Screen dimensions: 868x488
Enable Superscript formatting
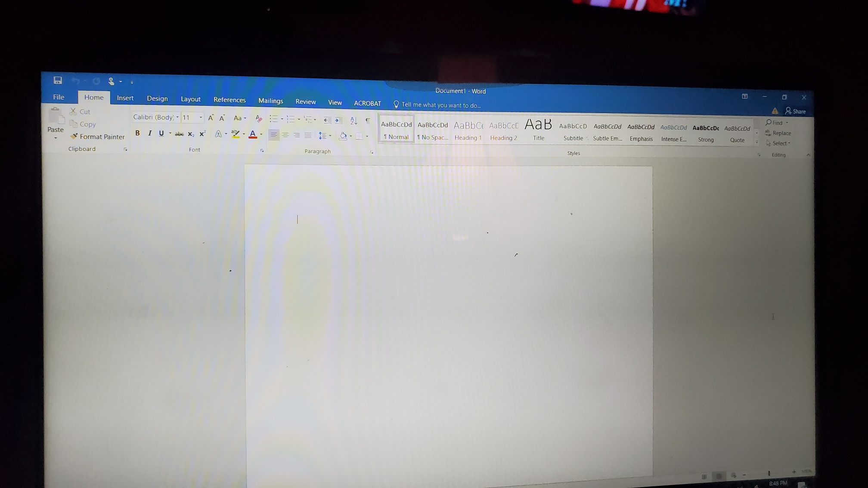point(202,133)
